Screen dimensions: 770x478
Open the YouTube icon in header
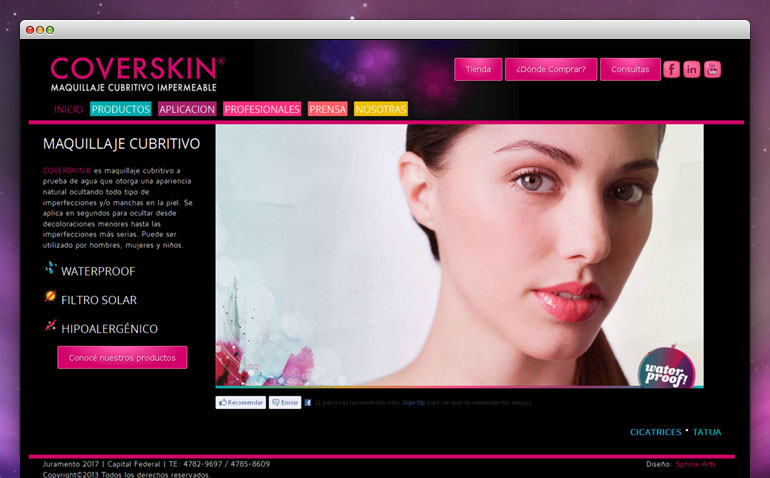point(712,69)
